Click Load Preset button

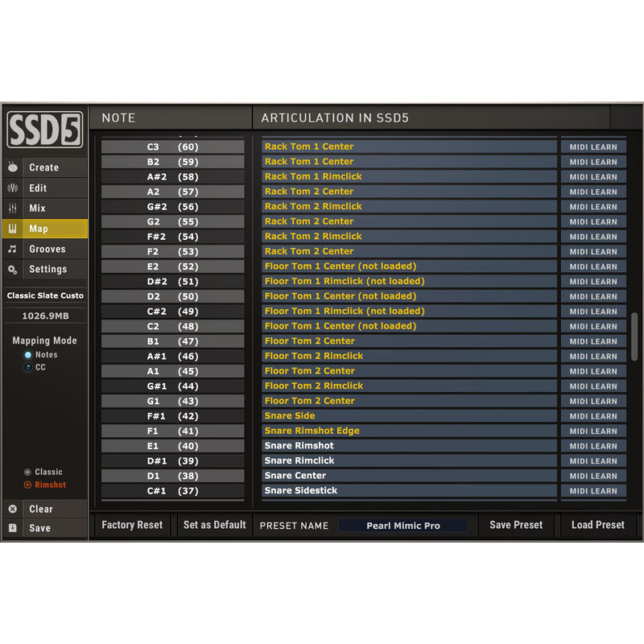point(597,525)
